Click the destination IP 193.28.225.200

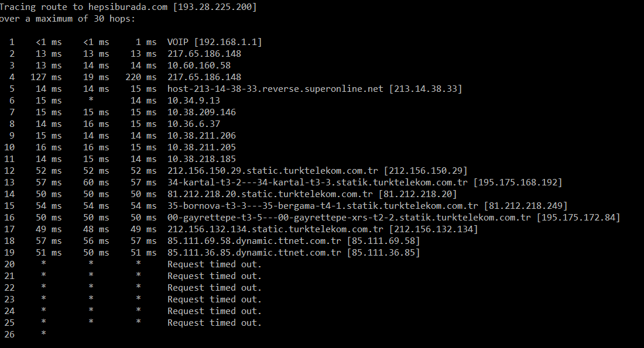[x=215, y=7]
